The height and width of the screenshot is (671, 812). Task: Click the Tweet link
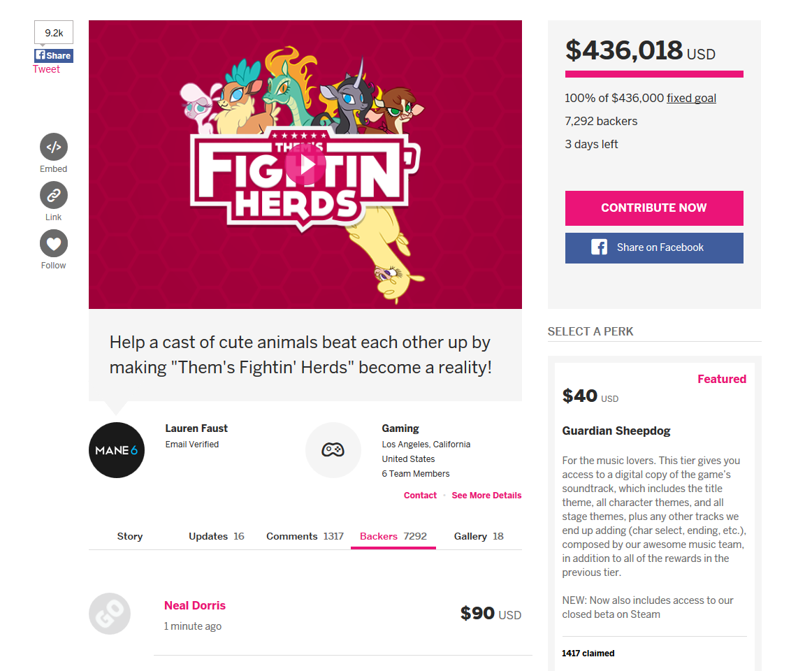(x=46, y=69)
